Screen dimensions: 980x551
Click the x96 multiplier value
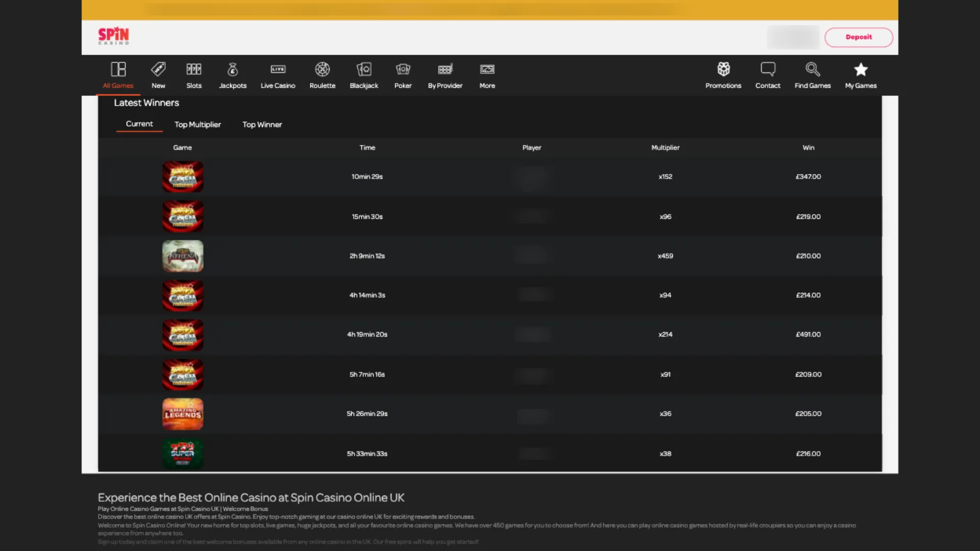(x=665, y=216)
